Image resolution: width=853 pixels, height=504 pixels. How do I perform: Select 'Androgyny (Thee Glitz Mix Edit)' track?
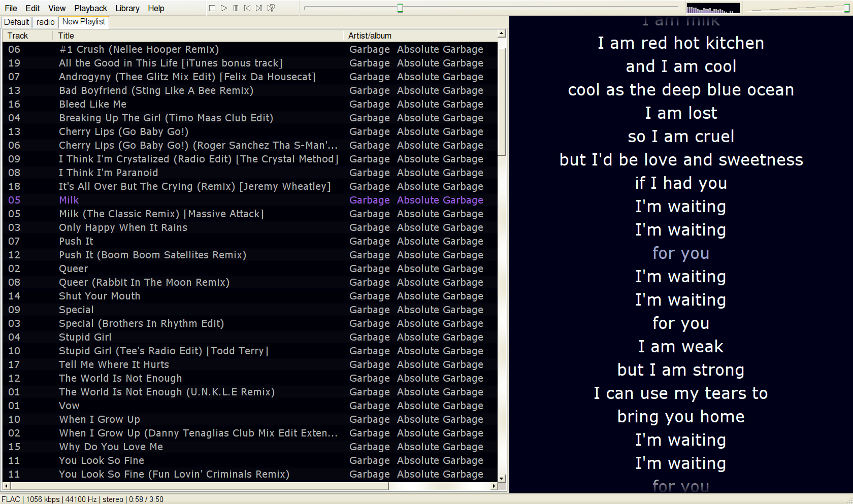[x=250, y=77]
